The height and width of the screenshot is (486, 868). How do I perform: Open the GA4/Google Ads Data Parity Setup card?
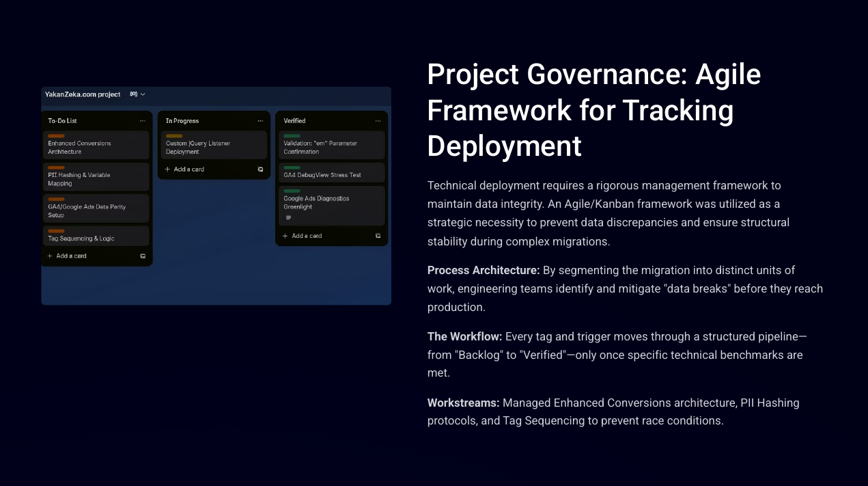(95, 211)
